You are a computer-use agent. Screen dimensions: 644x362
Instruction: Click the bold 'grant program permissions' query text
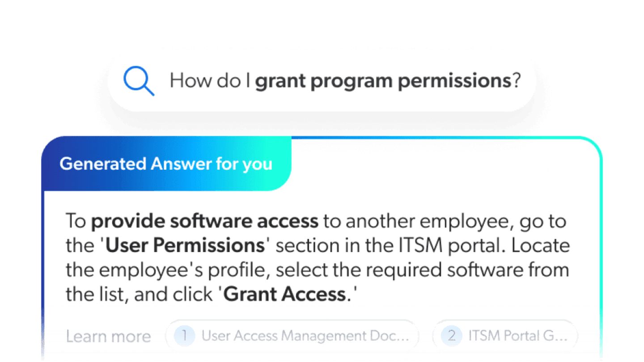(383, 81)
